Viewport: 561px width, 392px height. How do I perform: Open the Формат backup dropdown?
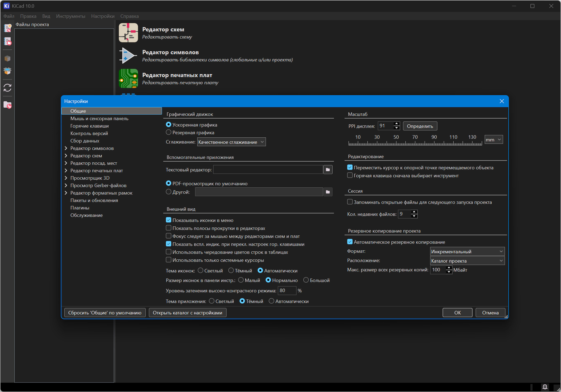pyautogui.click(x=467, y=251)
